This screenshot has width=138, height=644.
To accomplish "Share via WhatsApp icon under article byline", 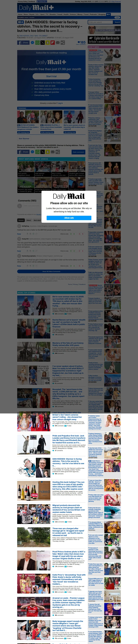I will coord(38,43).
